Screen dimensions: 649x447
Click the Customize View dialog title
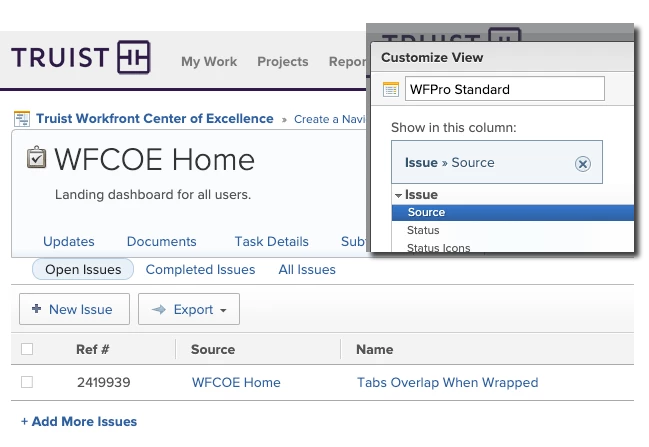(x=432, y=57)
